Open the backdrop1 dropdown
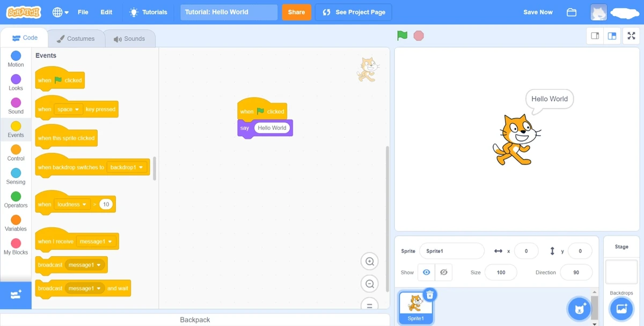The image size is (644, 326). pos(127,167)
